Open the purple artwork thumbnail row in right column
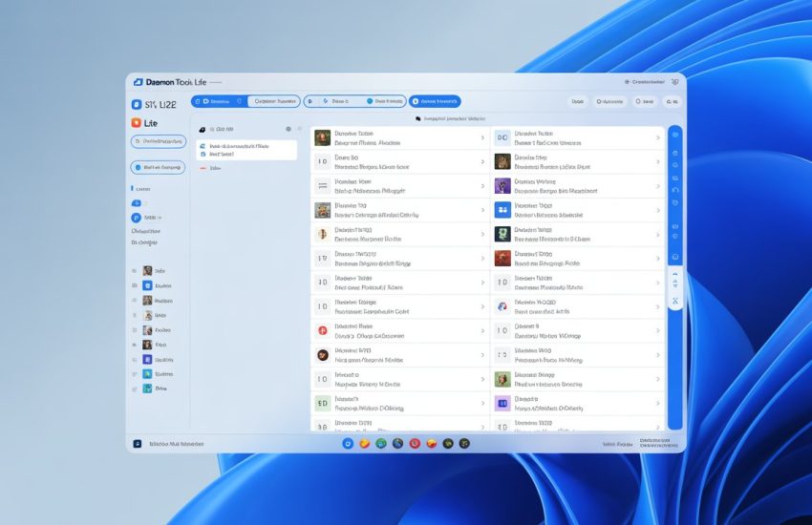 click(x=577, y=186)
